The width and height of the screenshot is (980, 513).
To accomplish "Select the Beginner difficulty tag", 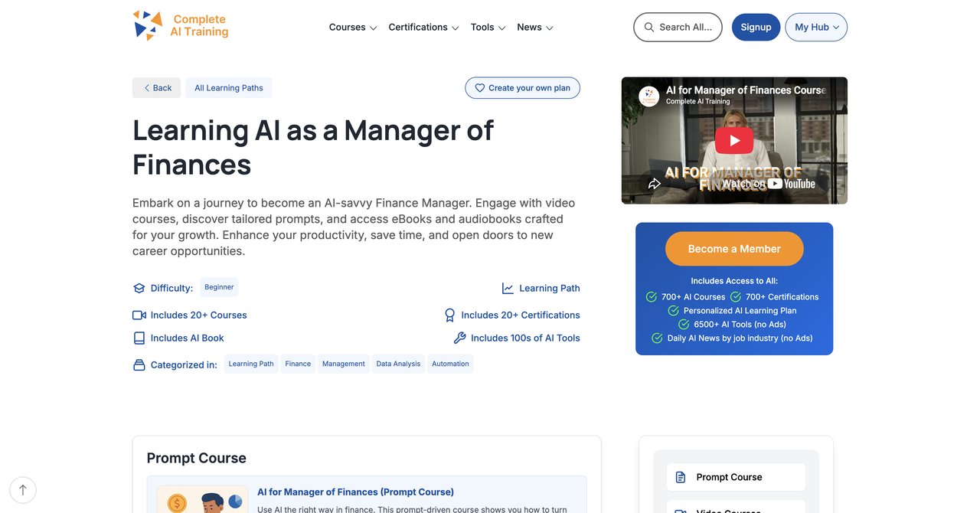I will point(219,287).
